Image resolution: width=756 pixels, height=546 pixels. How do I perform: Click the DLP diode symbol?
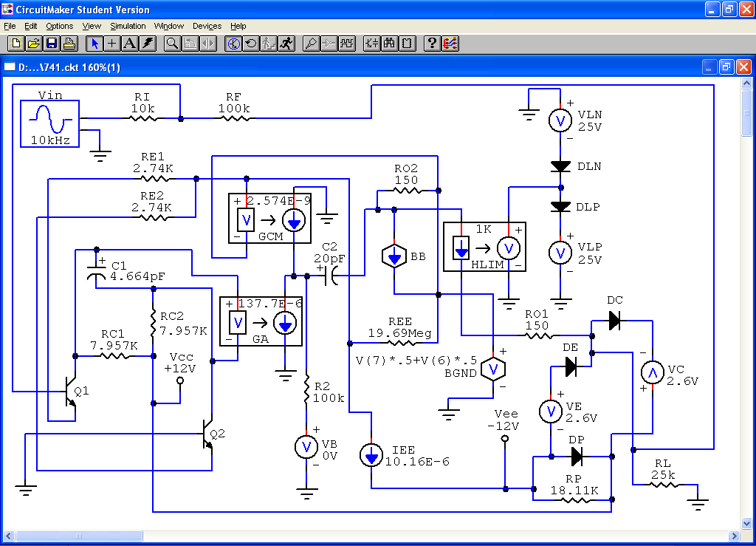click(560, 206)
